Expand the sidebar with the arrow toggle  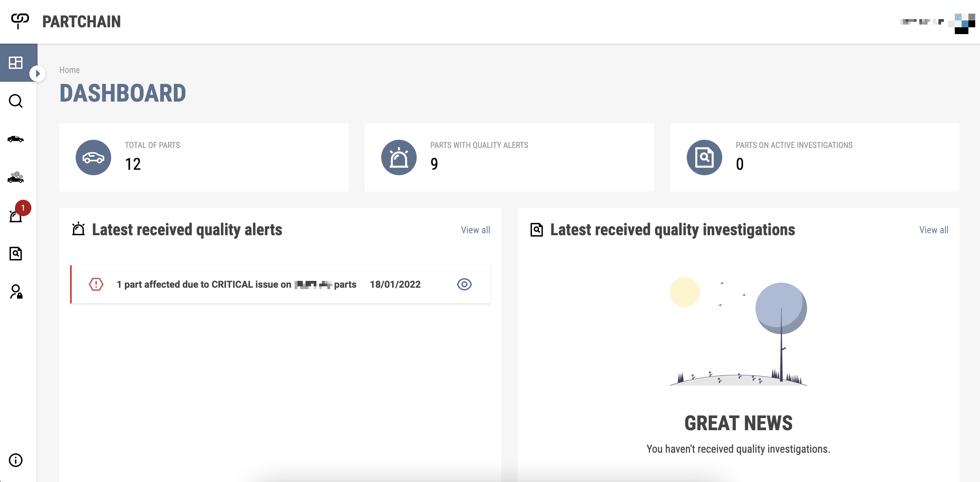37,74
